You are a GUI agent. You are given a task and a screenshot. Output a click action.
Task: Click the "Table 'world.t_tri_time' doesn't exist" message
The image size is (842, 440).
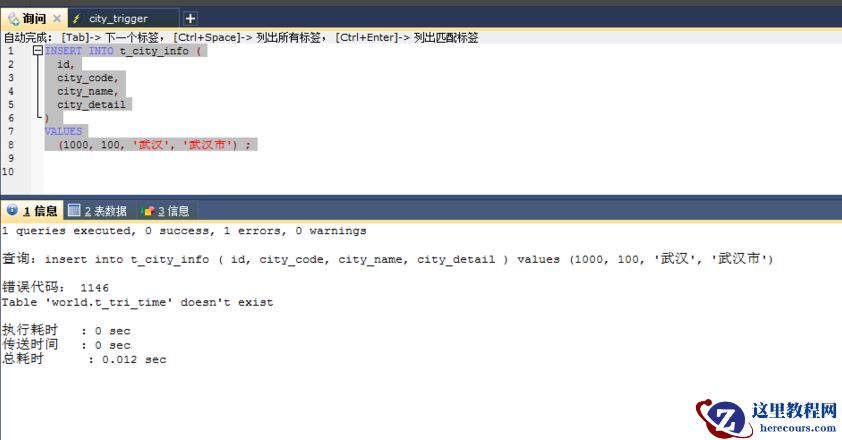[x=137, y=302]
